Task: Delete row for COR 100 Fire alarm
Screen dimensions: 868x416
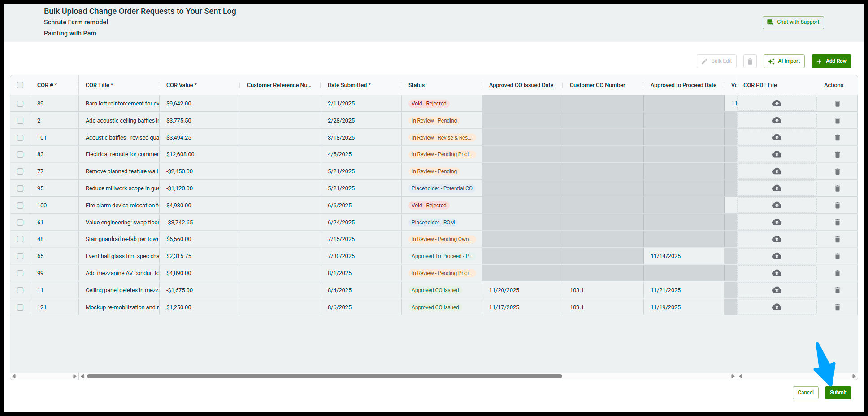Action: (x=837, y=206)
